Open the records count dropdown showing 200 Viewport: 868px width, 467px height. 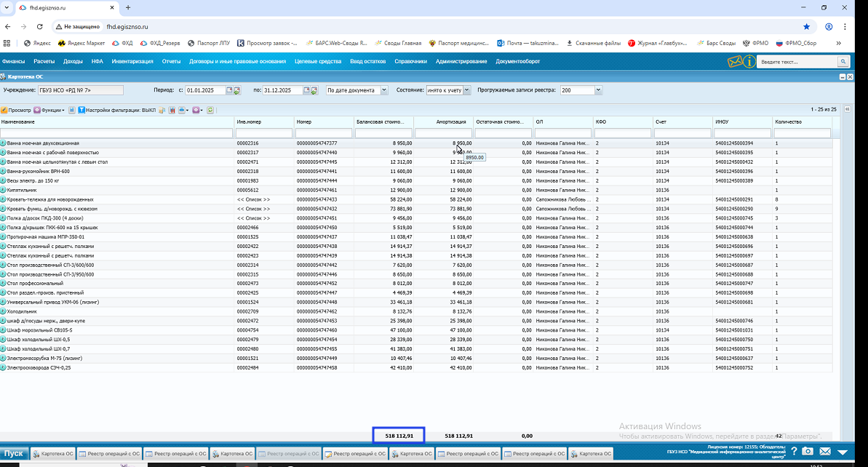click(598, 90)
